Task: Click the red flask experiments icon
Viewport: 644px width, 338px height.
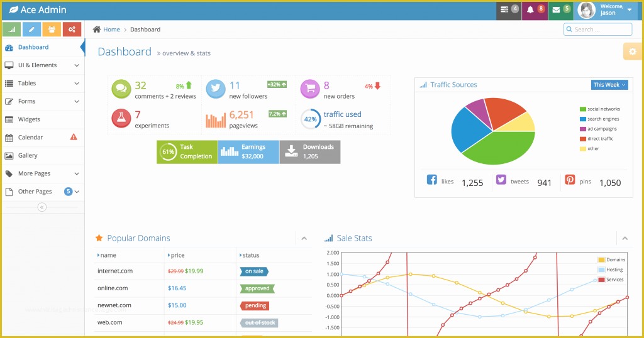Action: (x=121, y=118)
